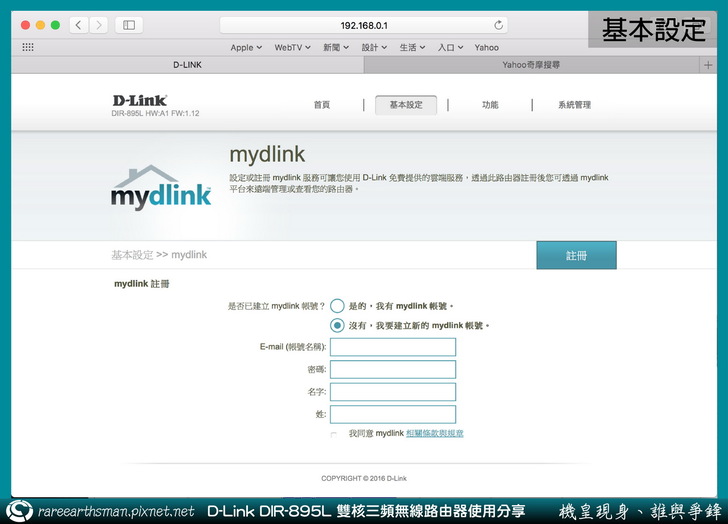Focus the 名字 first name field
728x524 pixels.
pos(393,392)
